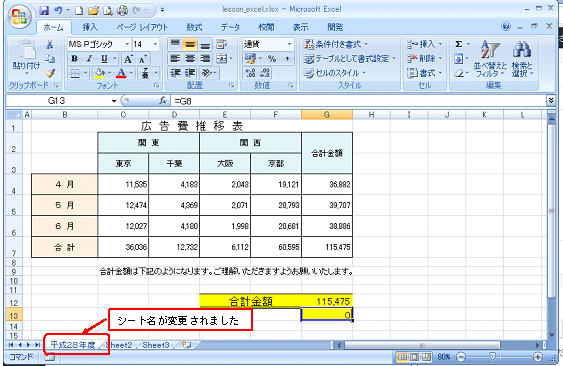Click the print preview icon
The width and height of the screenshot is (563, 366).
click(x=108, y=11)
